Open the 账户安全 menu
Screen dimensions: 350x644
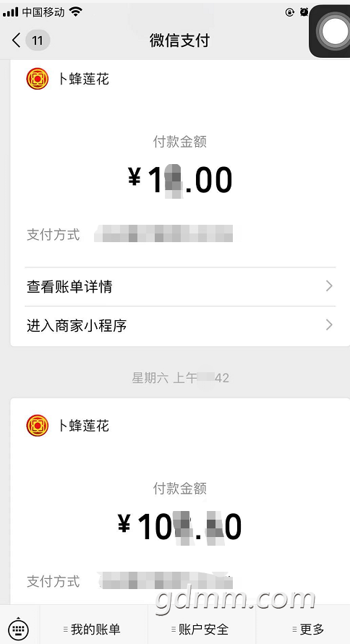tap(202, 629)
